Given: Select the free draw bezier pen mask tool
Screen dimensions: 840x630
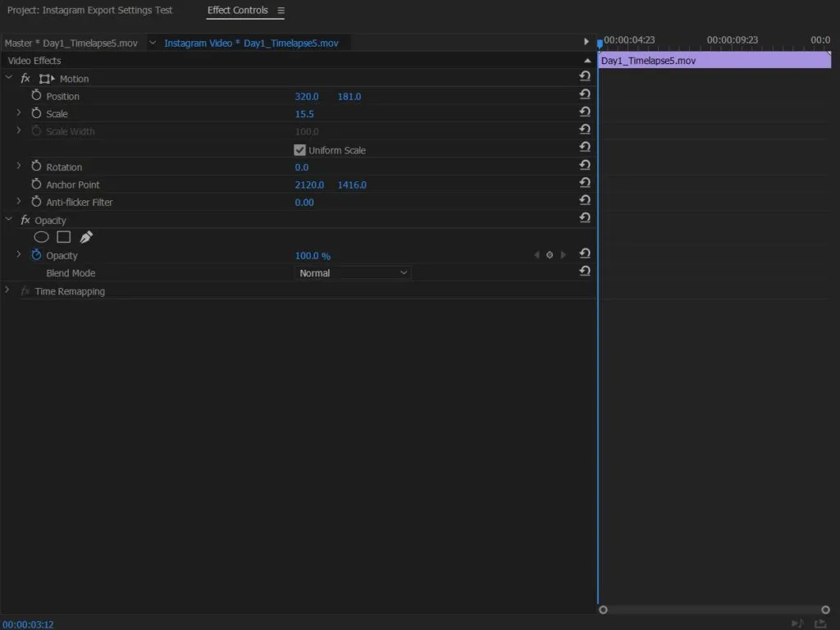Looking at the screenshot, I should point(86,237).
